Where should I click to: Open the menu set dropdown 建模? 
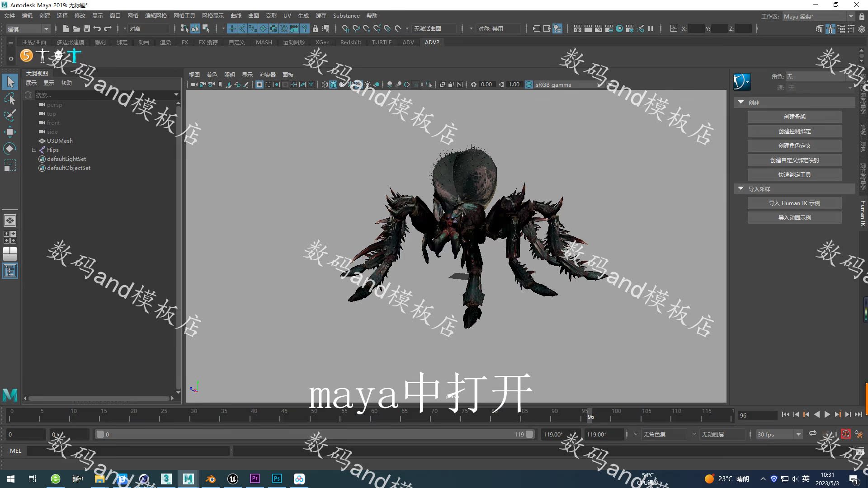pos(28,29)
